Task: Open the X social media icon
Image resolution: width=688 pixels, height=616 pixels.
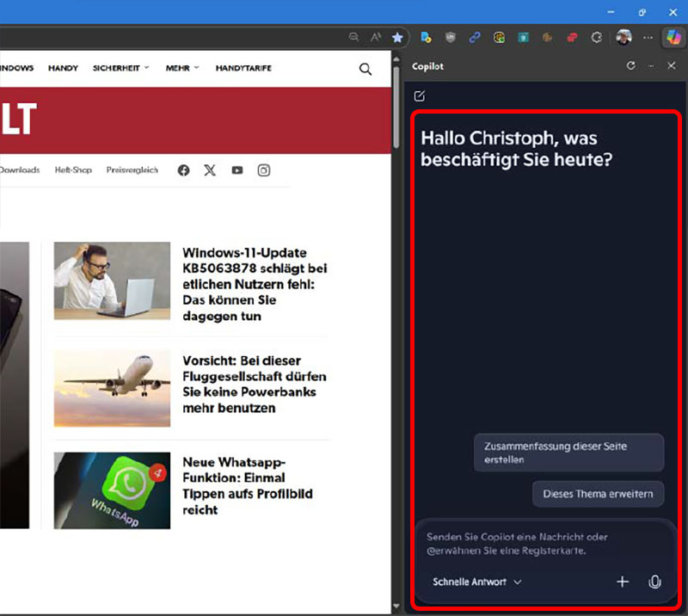Action: click(x=210, y=170)
